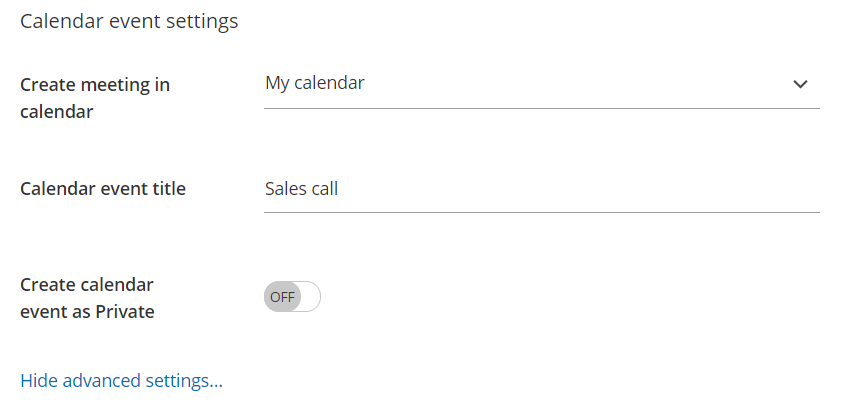Click into the Calendar event title field

(x=541, y=188)
